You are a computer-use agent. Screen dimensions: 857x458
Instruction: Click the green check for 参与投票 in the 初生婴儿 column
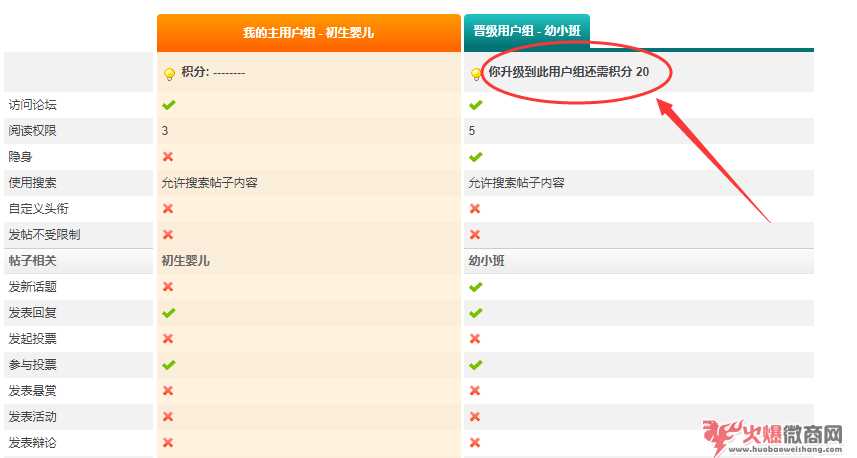coord(169,365)
